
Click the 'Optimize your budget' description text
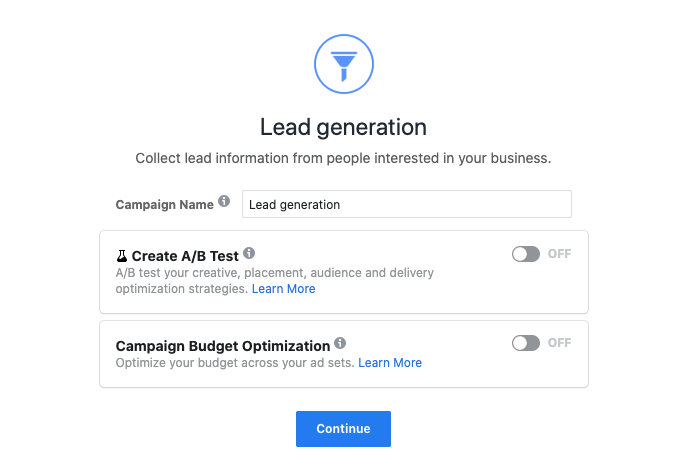[x=235, y=363]
